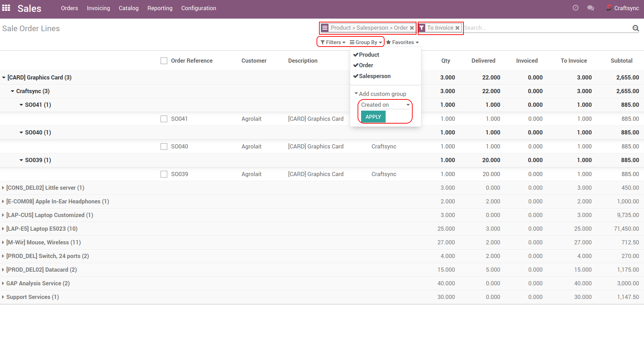
Task: Tick the SO041 row checkbox
Action: tap(164, 119)
